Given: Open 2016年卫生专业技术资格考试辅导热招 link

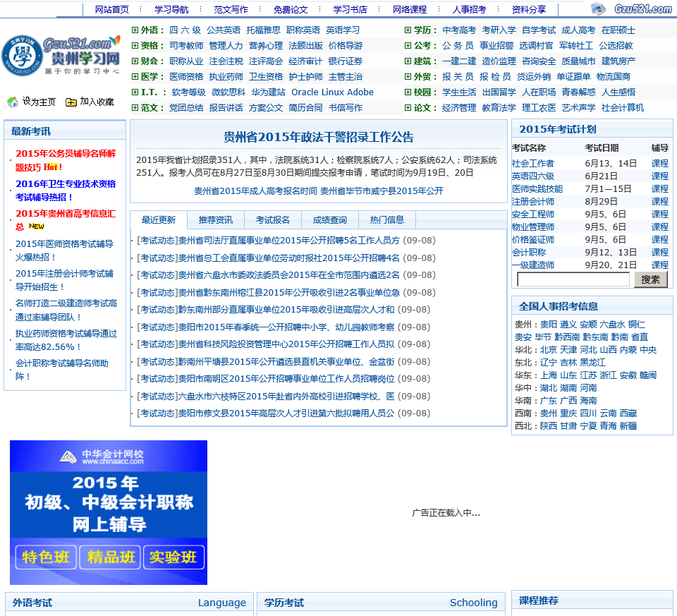Looking at the screenshot, I should [x=66, y=191].
